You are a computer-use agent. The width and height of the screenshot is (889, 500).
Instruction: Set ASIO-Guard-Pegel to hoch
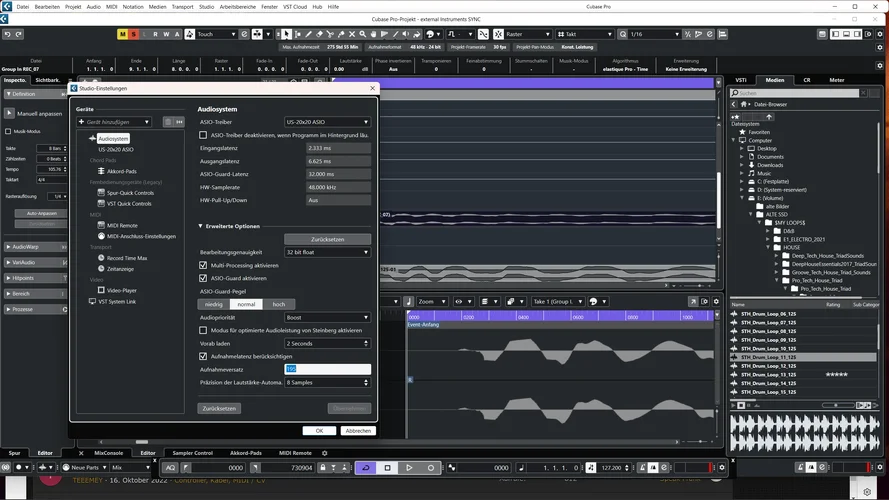coord(278,304)
